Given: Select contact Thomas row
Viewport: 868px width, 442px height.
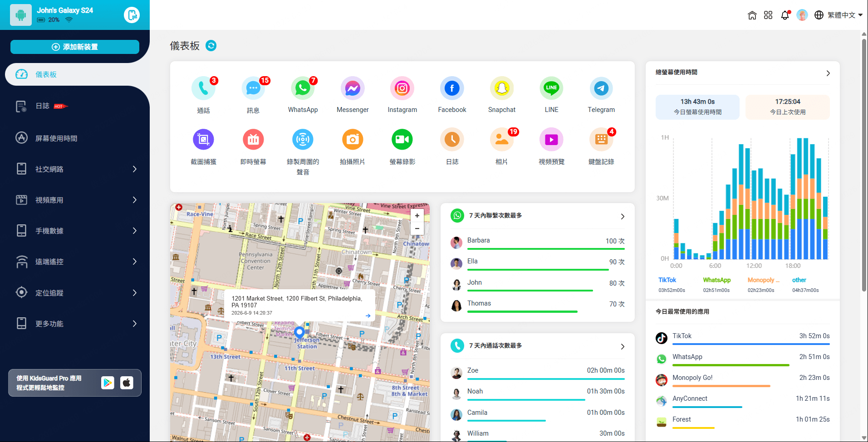Looking at the screenshot, I should (x=538, y=305).
